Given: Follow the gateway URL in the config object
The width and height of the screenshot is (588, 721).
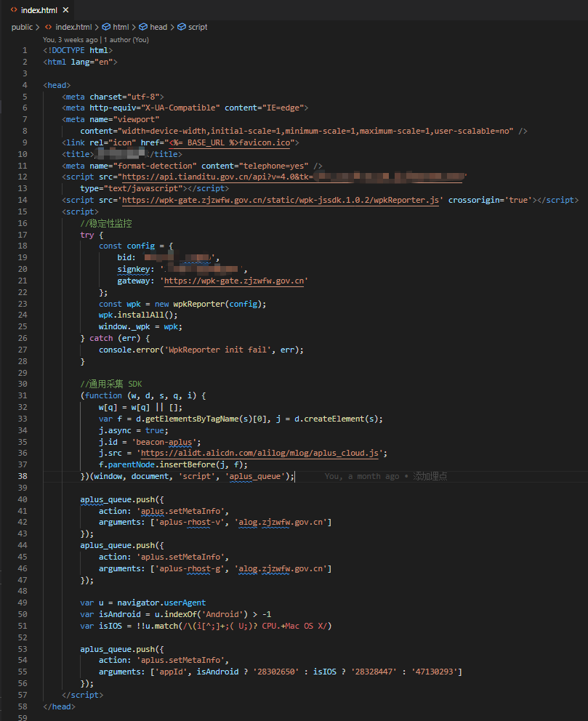Looking at the screenshot, I should (234, 281).
